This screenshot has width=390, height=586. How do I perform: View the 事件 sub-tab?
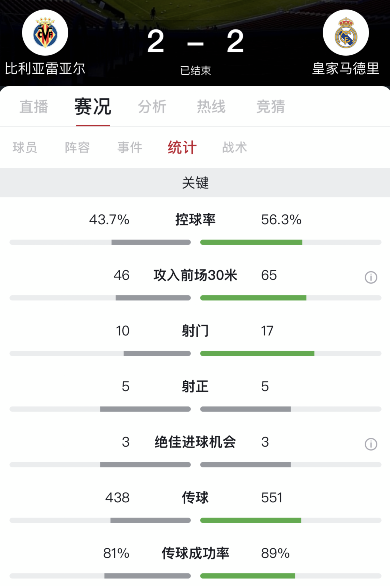(130, 147)
